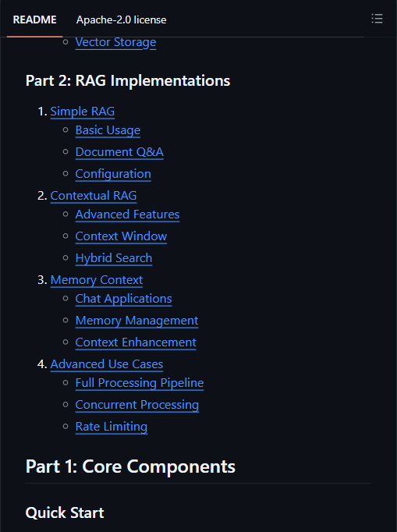The image size is (397, 532).
Task: Jump to the Configuration section
Action: click(113, 174)
